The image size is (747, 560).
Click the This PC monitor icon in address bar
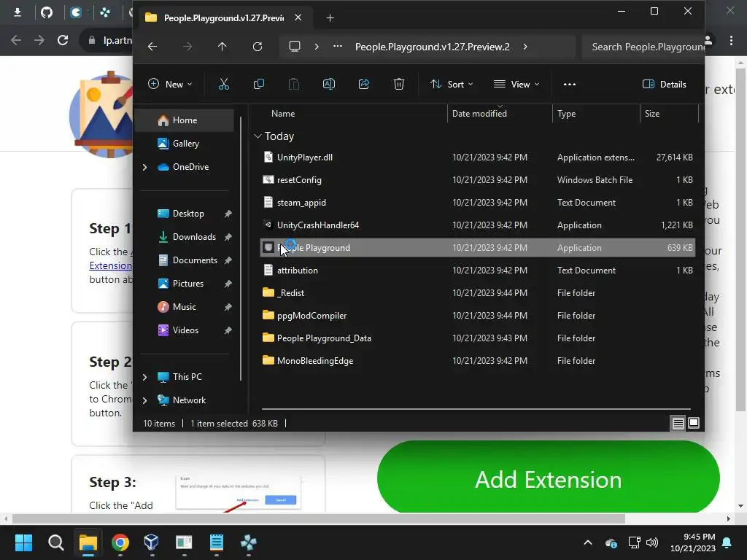295,47
